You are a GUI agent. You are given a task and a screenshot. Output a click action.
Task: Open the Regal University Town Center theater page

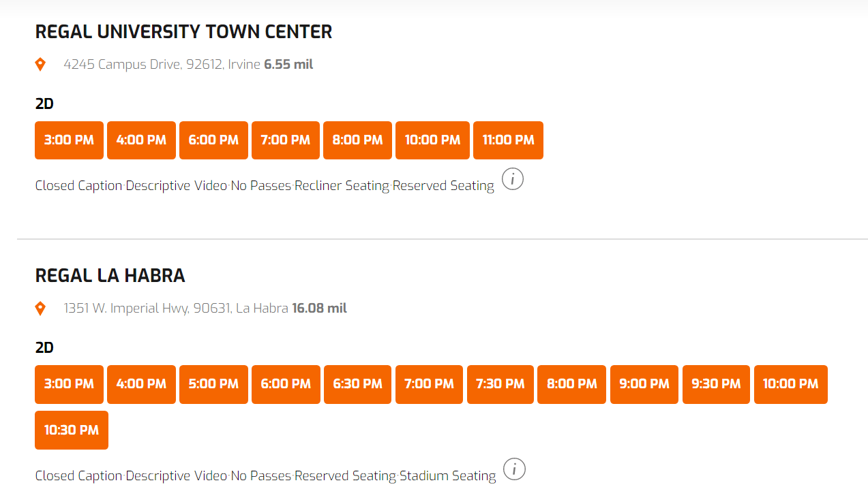[x=183, y=31]
